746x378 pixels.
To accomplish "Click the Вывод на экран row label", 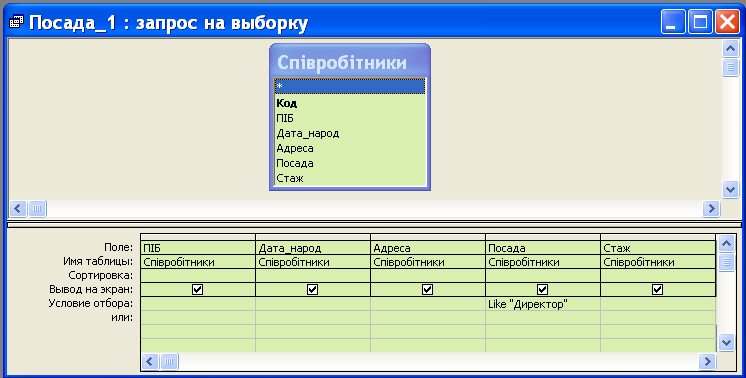I will click(91, 289).
